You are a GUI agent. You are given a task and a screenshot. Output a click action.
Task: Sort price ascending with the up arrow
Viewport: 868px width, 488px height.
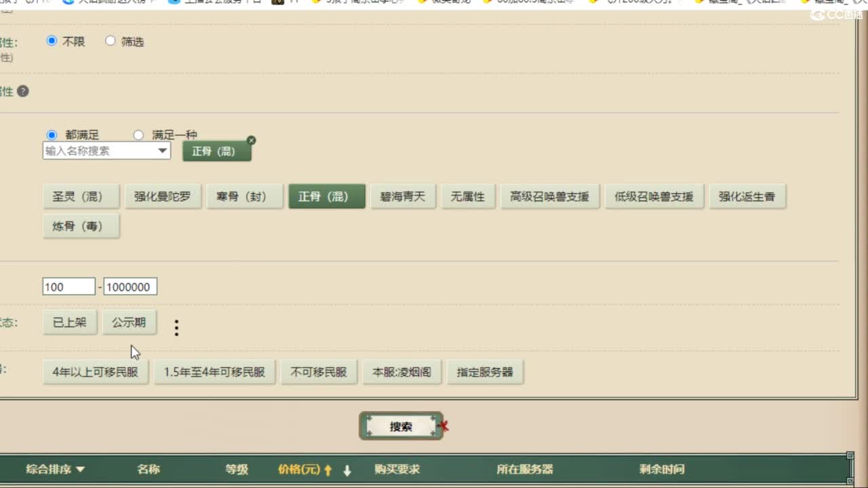pyautogui.click(x=328, y=470)
